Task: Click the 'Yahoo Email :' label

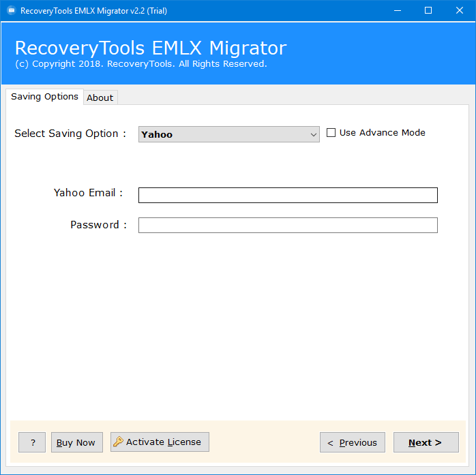Action: (x=88, y=193)
